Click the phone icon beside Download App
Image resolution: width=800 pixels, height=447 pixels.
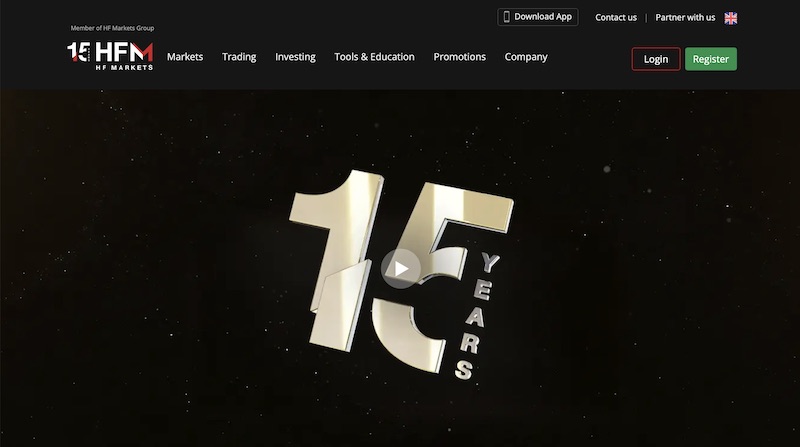506,17
